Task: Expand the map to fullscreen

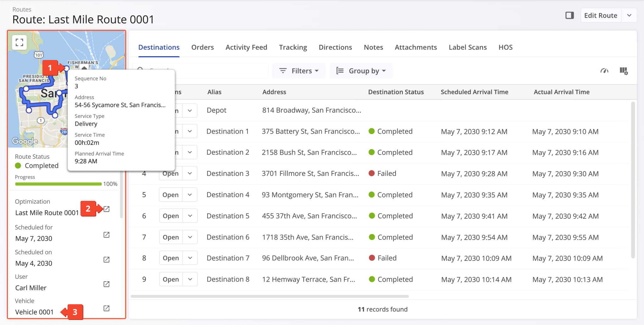Action: coord(19,42)
